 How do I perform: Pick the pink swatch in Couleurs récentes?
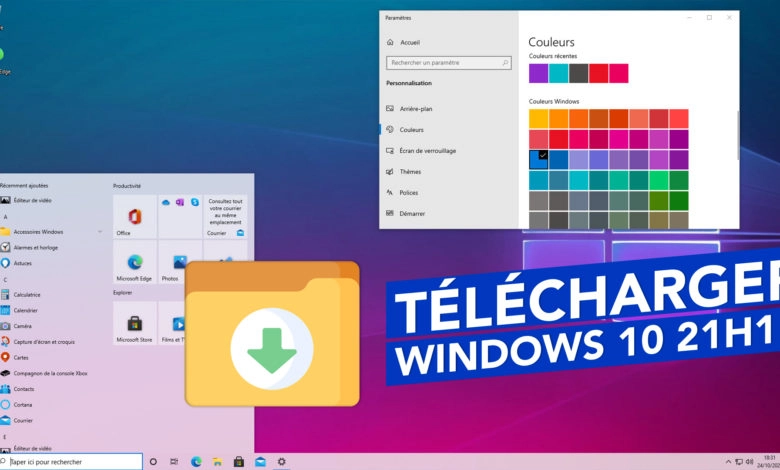pyautogui.click(x=618, y=74)
